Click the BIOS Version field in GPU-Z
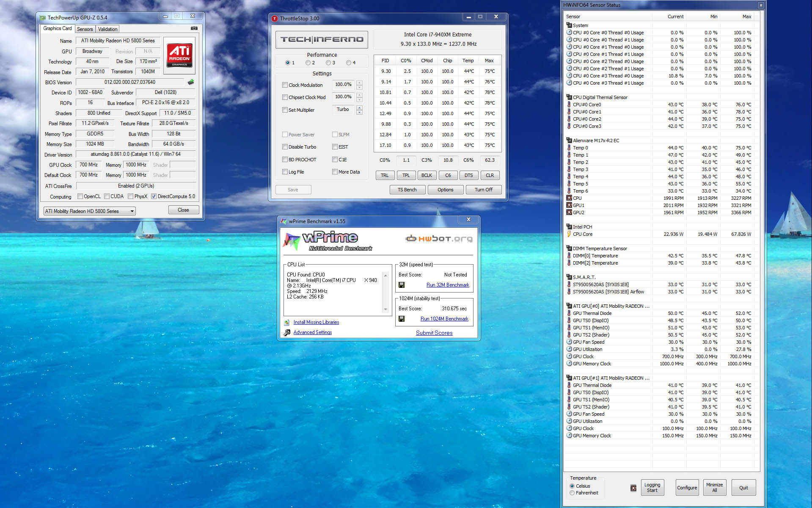Screen dimensions: 812x508 [130, 82]
